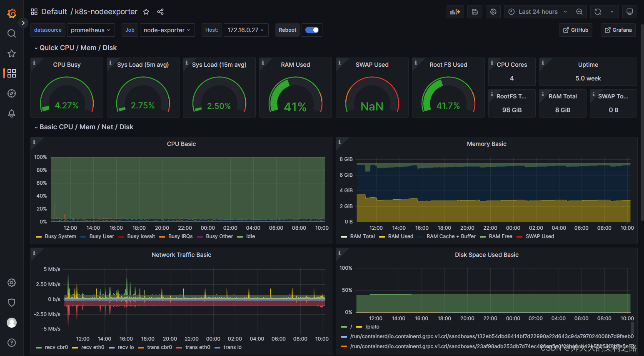The image size is (644, 356).
Task: Open the prometheus datasource dropdown
Action: click(x=91, y=30)
